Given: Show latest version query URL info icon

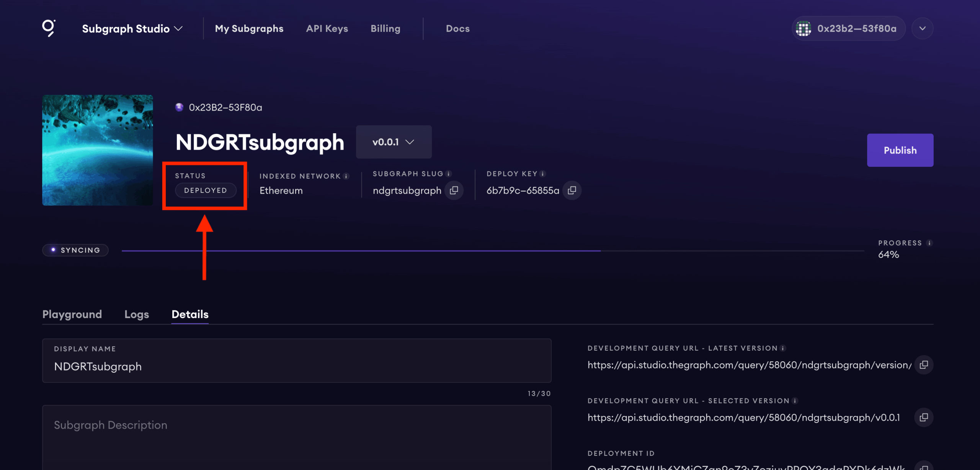Looking at the screenshot, I should tap(783, 348).
